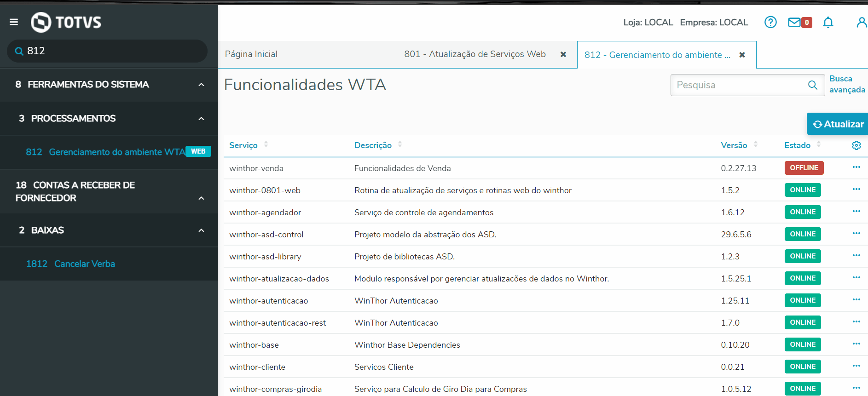The height and width of the screenshot is (396, 868).
Task: Sort by Versão column arrows
Action: [756, 144]
